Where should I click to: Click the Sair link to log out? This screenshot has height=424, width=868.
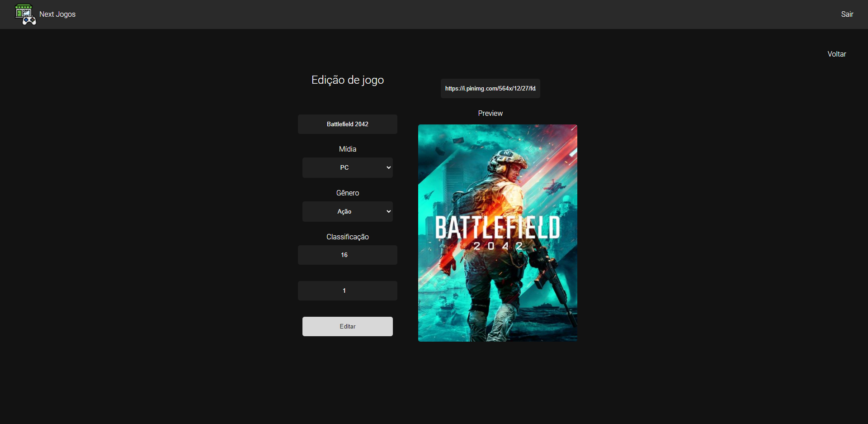[848, 14]
